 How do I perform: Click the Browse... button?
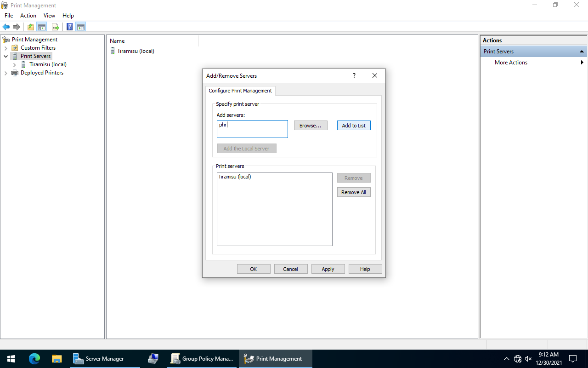point(311,126)
